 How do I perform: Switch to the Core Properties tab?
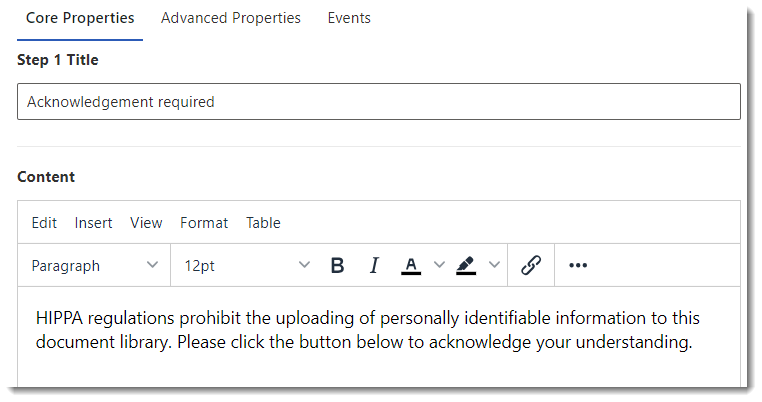tap(80, 18)
